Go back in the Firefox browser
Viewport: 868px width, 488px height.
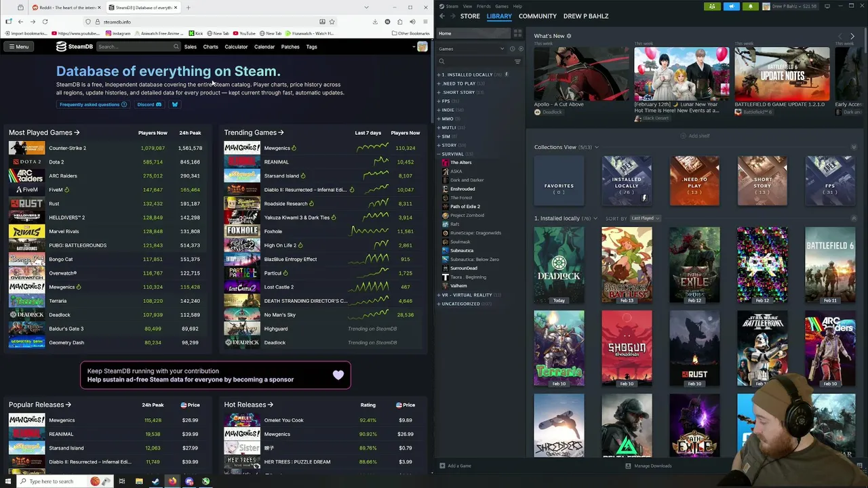point(20,22)
